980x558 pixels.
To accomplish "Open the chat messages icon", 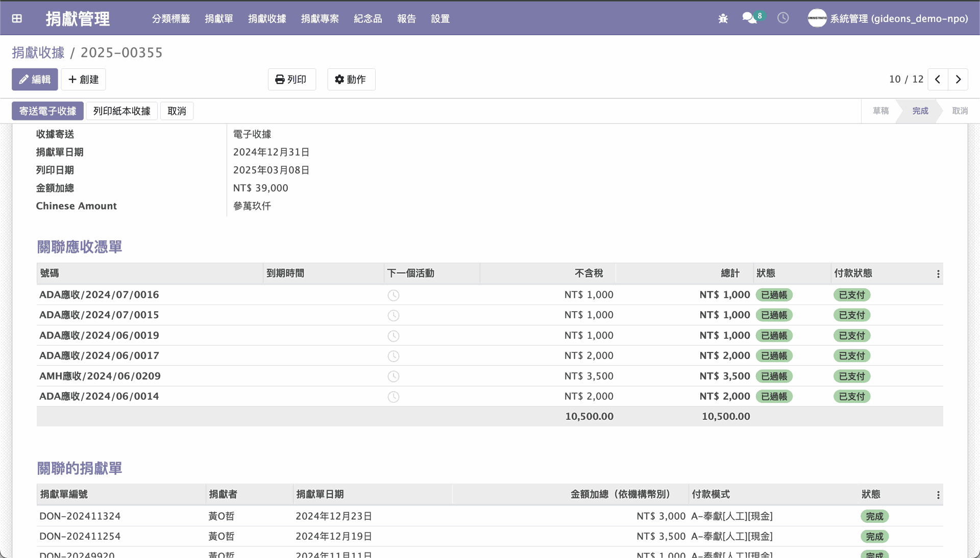I will (749, 18).
